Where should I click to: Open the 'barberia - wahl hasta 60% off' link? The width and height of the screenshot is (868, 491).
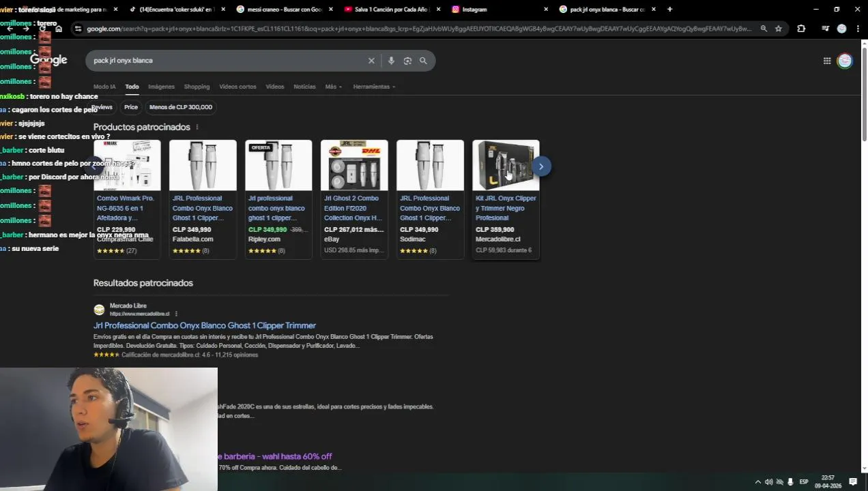[x=275, y=456]
